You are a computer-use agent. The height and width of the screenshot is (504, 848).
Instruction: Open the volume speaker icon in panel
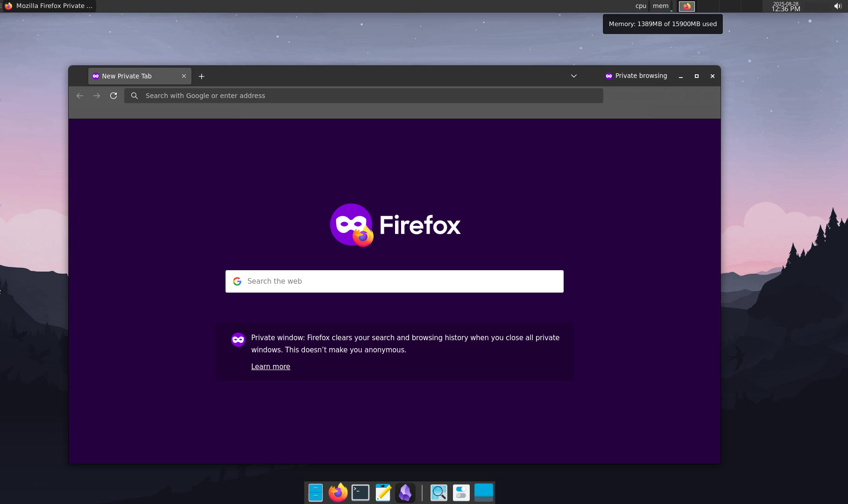coord(838,6)
